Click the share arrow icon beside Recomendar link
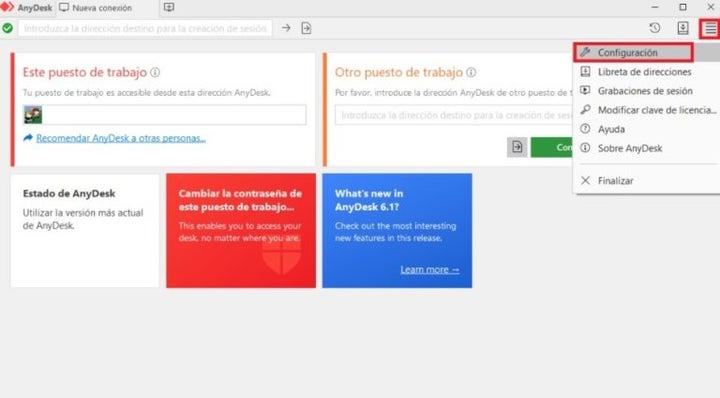 28,138
